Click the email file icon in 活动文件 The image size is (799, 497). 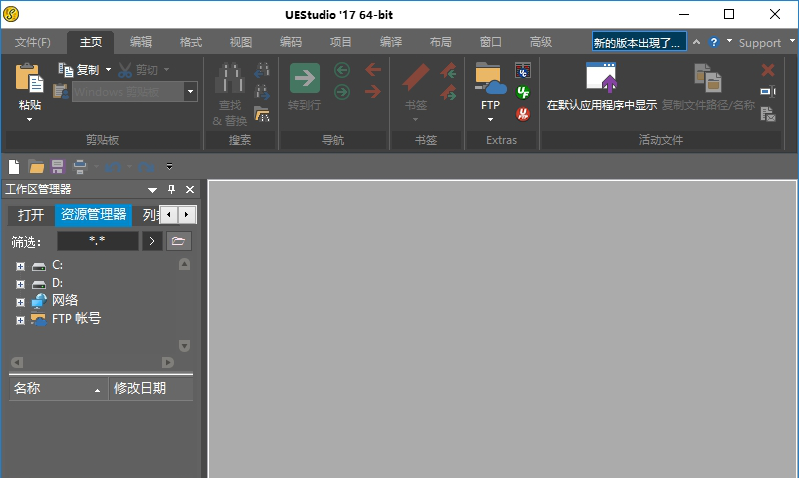tap(768, 114)
